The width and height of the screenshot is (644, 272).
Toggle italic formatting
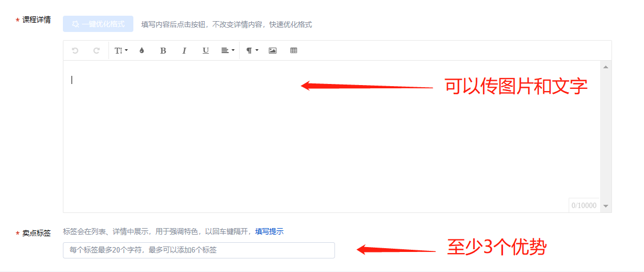[x=184, y=50]
